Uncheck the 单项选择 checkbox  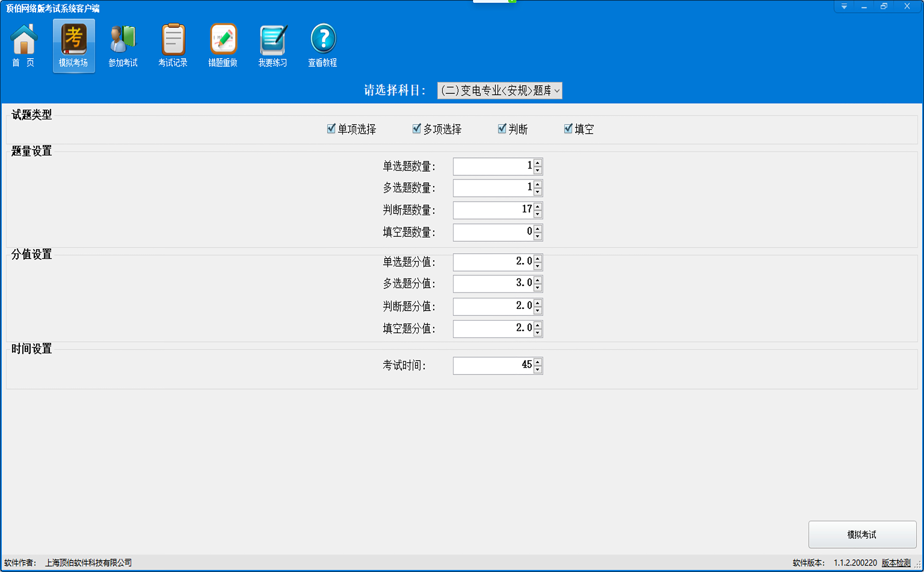click(x=331, y=129)
